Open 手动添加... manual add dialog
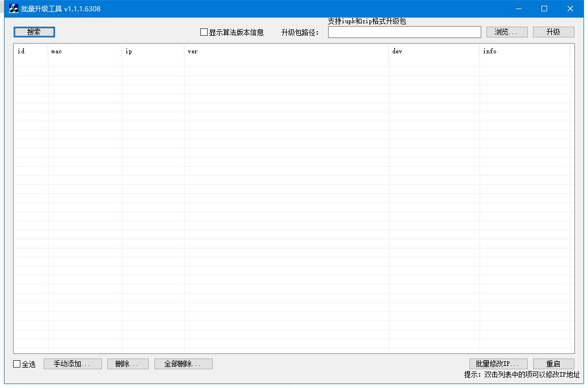The width and height of the screenshot is (588, 388). coord(73,364)
